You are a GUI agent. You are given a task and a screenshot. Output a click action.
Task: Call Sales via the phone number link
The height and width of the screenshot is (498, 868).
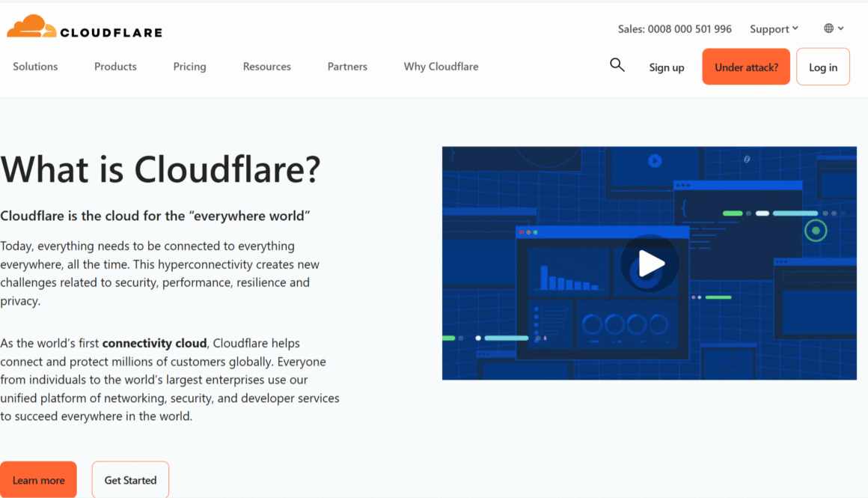(673, 28)
